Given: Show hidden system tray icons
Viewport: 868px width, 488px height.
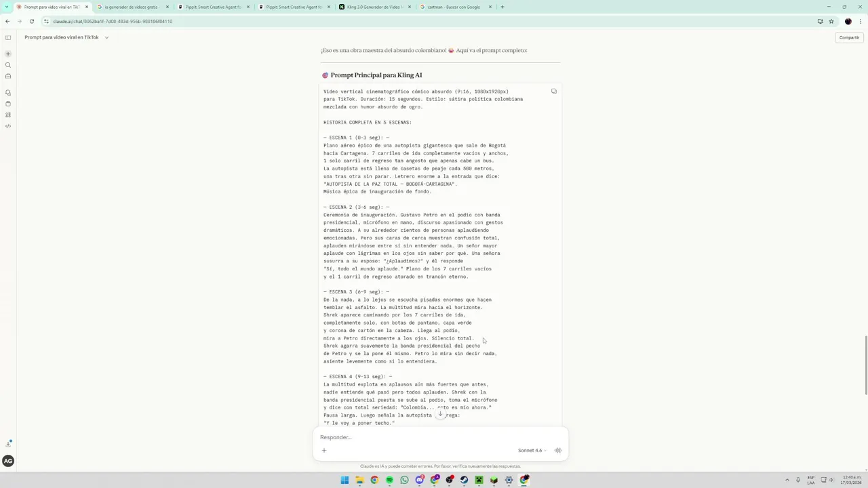Looking at the screenshot, I should (787, 480).
